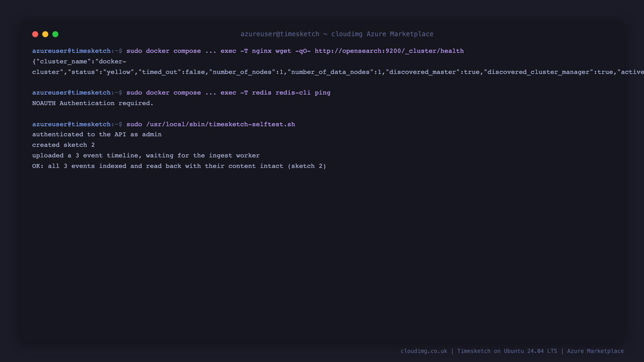Click 'Timesketch on Ubuntu 24.04 LTS' footer
The image size is (644, 362).
point(507,351)
